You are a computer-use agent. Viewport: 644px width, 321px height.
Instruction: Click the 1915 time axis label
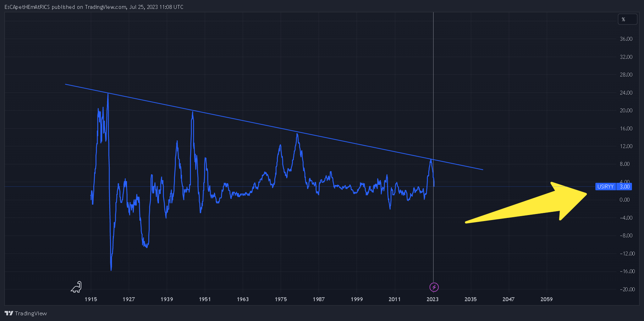point(91,299)
